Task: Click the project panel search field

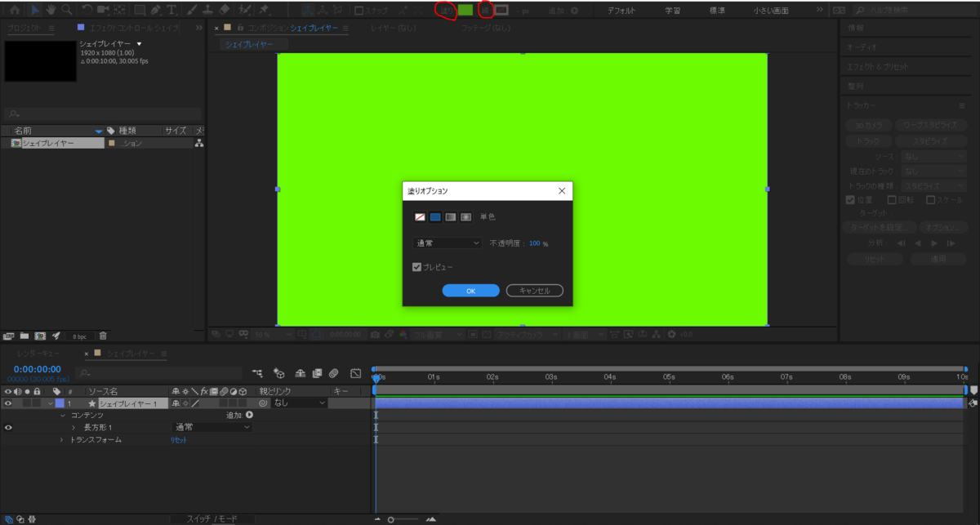Action: pos(102,113)
